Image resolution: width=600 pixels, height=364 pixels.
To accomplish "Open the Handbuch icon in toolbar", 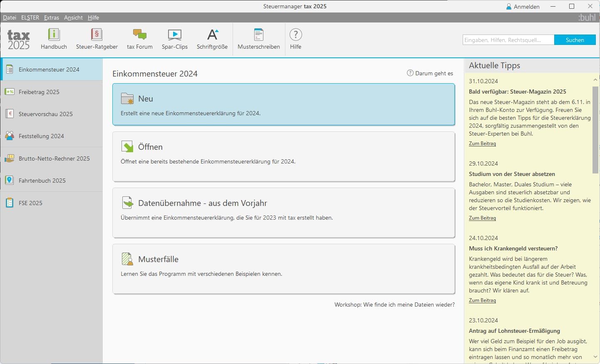I will [54, 35].
